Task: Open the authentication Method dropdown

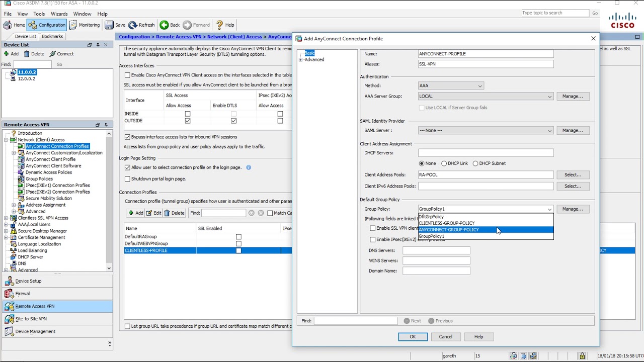Action: (x=451, y=86)
